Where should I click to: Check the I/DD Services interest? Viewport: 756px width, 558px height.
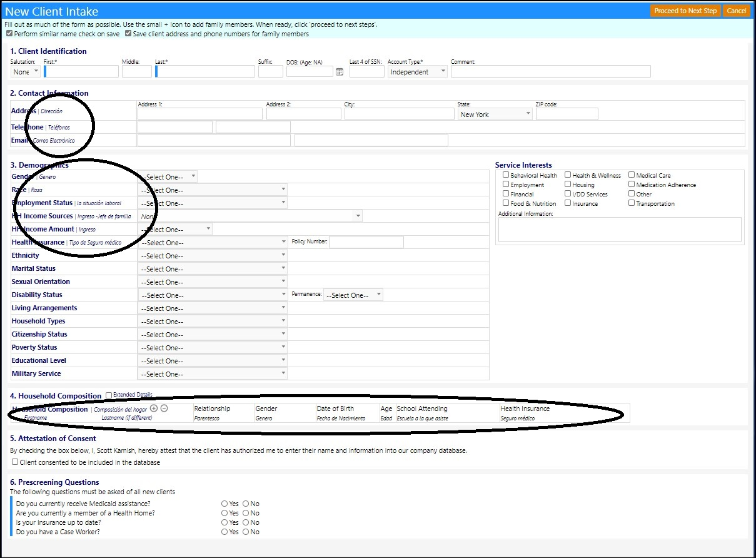click(x=568, y=194)
